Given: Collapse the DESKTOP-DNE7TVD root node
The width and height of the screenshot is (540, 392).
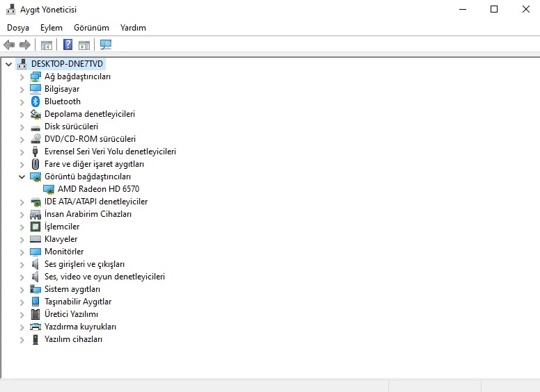Looking at the screenshot, I should [8, 64].
